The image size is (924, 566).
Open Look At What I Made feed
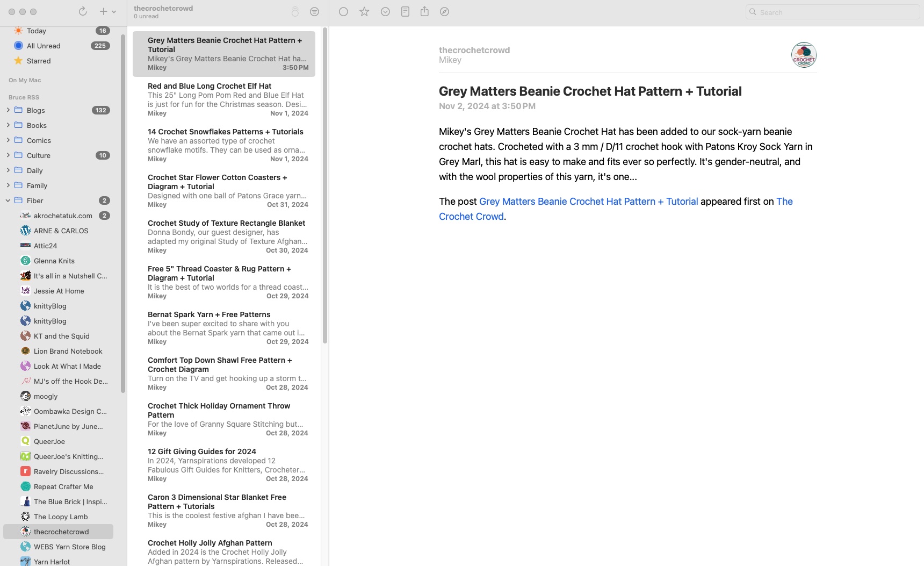point(58,366)
